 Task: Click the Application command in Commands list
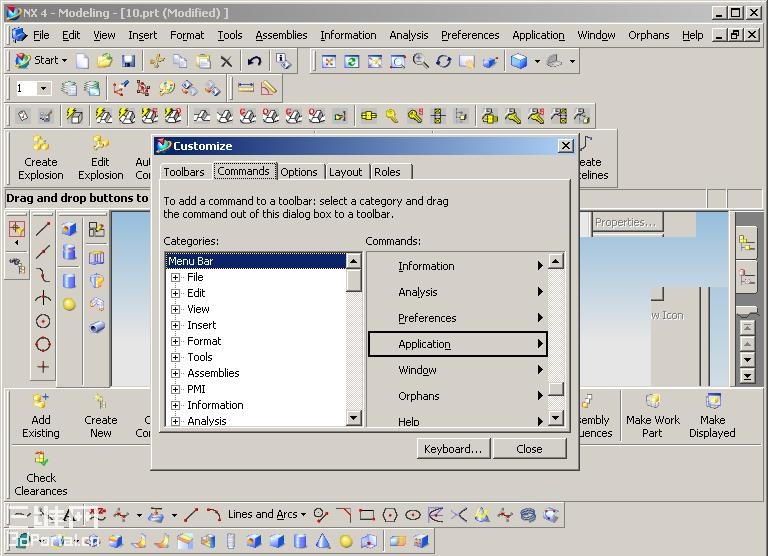457,344
